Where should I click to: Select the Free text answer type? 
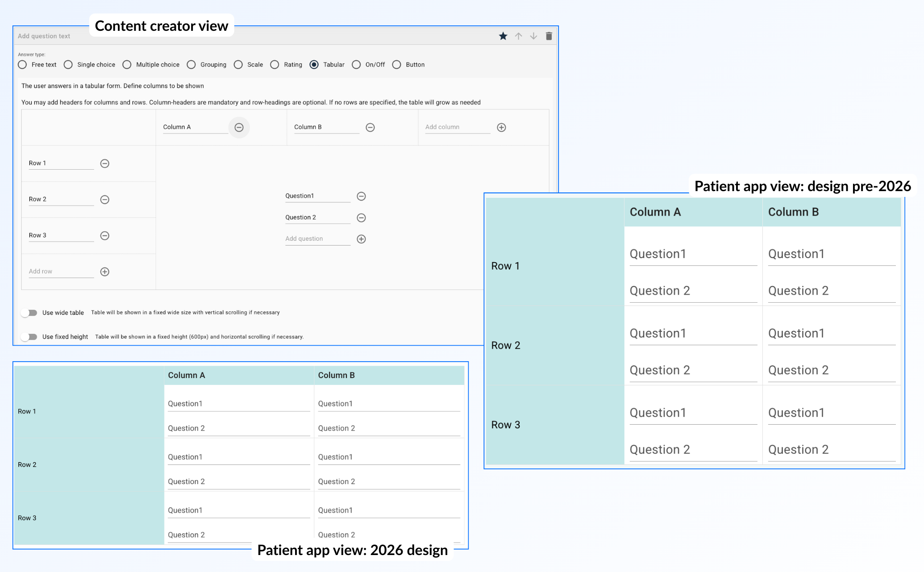point(23,65)
